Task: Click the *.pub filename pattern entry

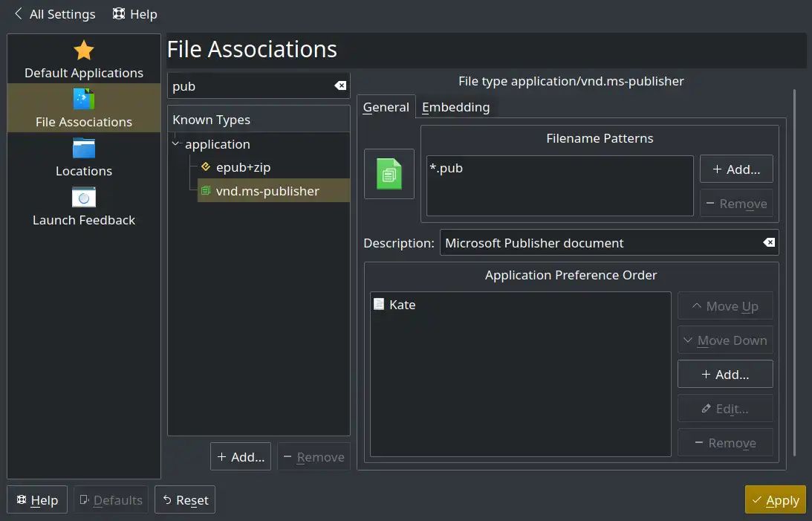Action: click(x=446, y=168)
